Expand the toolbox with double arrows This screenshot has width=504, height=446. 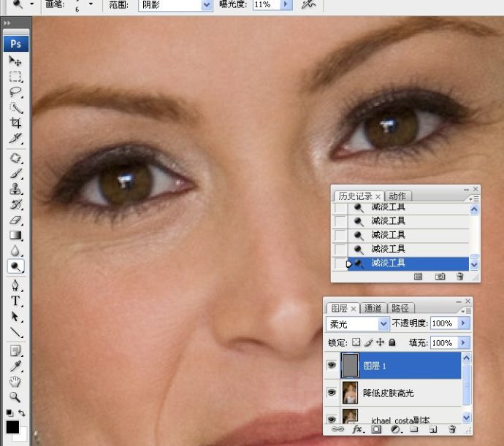click(7, 23)
